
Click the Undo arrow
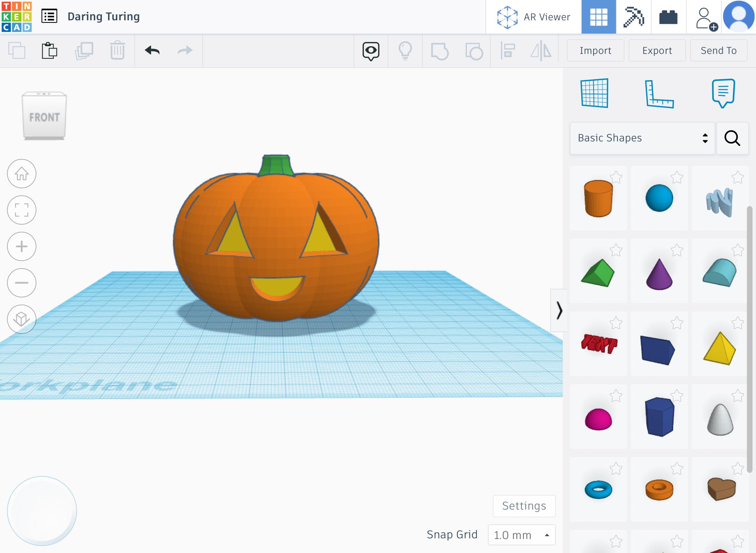(152, 50)
